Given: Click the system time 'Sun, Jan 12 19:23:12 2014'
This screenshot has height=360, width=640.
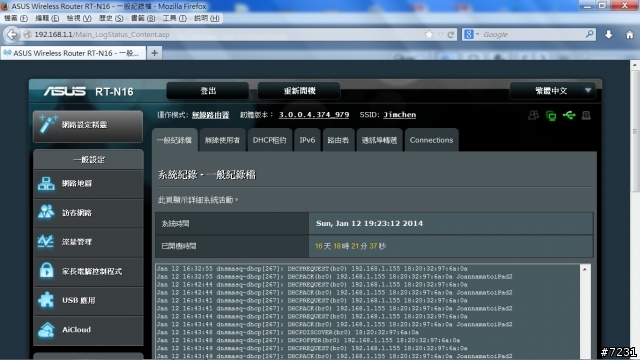Looking at the screenshot, I should [369, 223].
